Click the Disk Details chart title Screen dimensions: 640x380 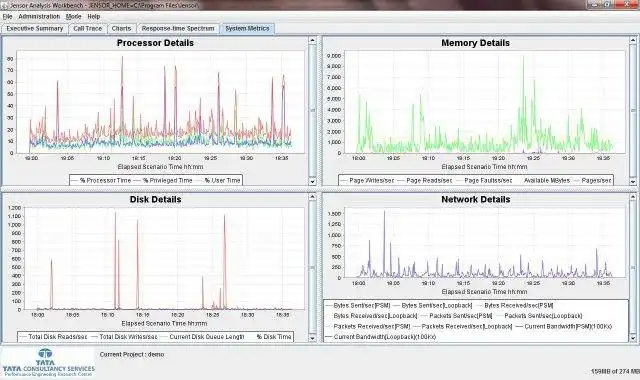coord(156,200)
